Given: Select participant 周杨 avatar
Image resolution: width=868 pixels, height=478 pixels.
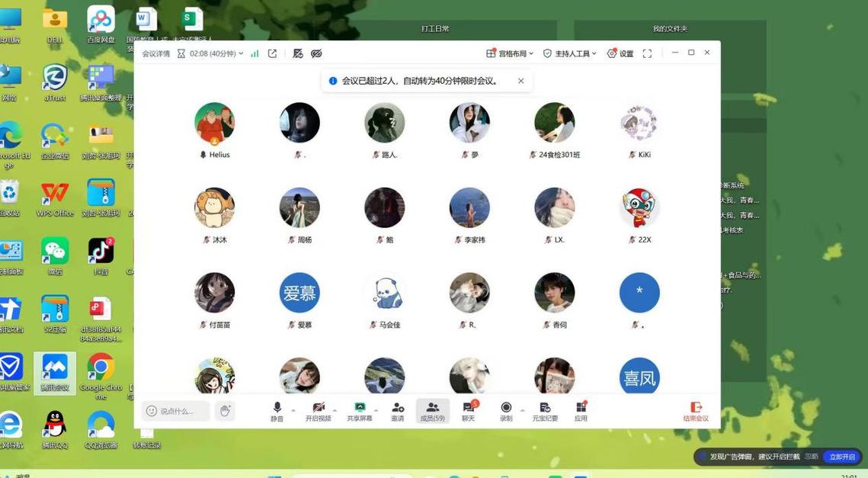Looking at the screenshot, I should (299, 207).
